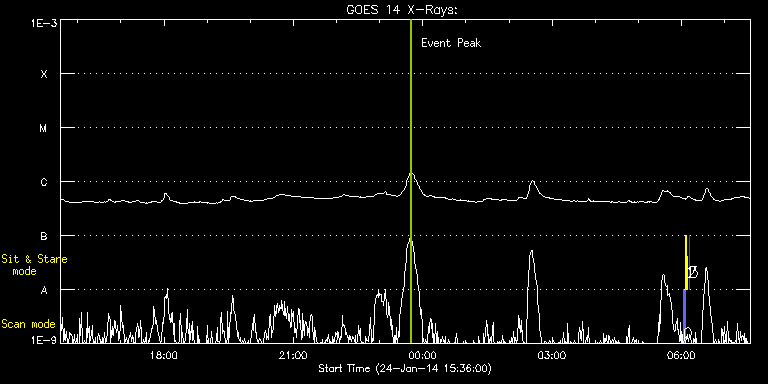Click the X flare class axis label
The image size is (768, 384).
(x=44, y=74)
